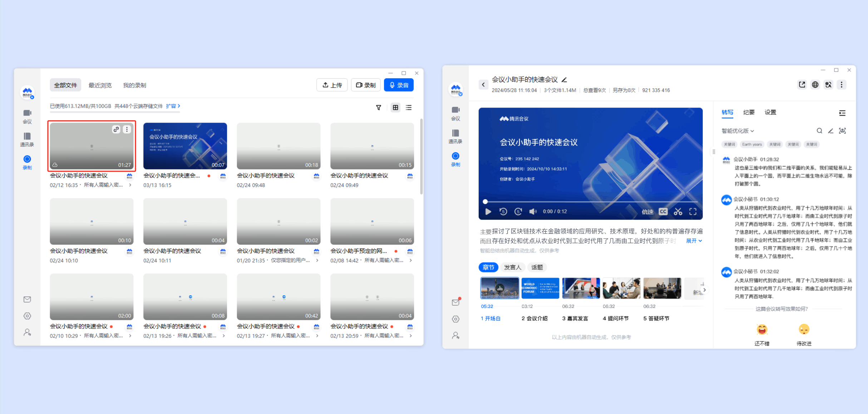Open 通讯录 in left window sidebar

pos(27,139)
